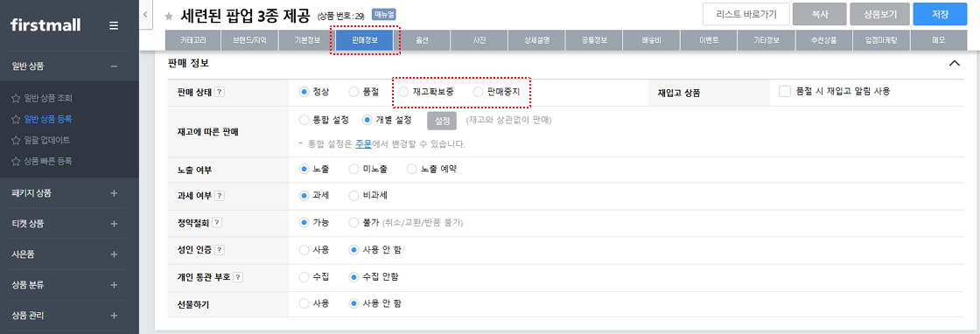
Task: Toggle the favorite star beside product title
Action: click(169, 16)
